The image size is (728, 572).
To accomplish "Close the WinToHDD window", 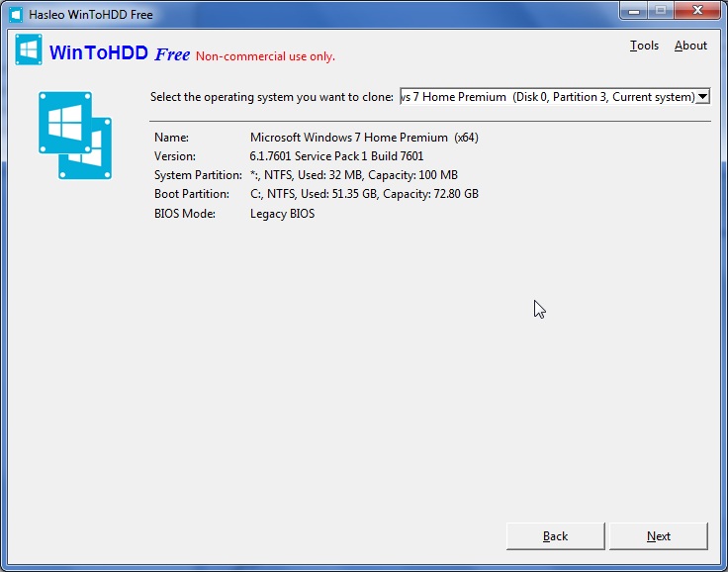I will [x=697, y=11].
